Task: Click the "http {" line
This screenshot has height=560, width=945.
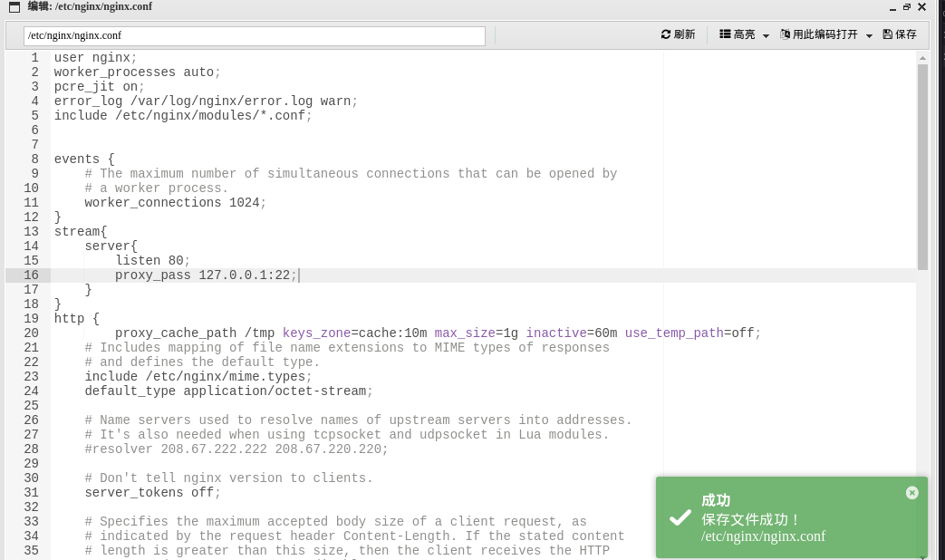Action: 76,318
